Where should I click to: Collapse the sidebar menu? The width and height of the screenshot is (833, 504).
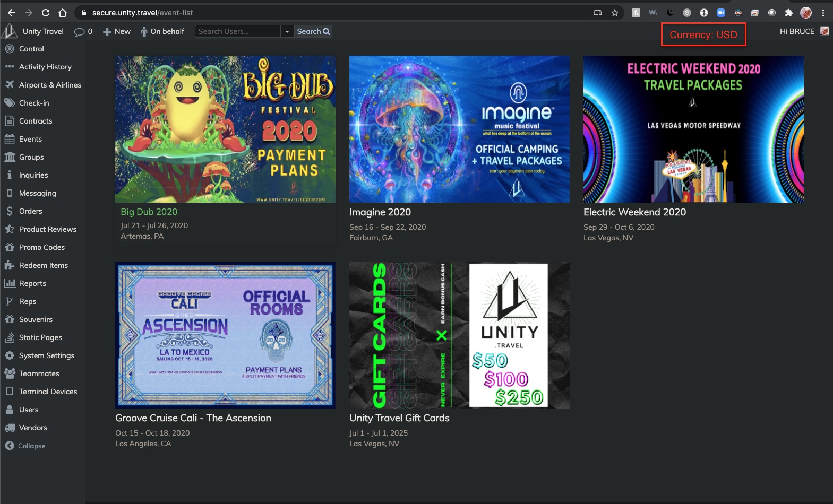[25, 446]
